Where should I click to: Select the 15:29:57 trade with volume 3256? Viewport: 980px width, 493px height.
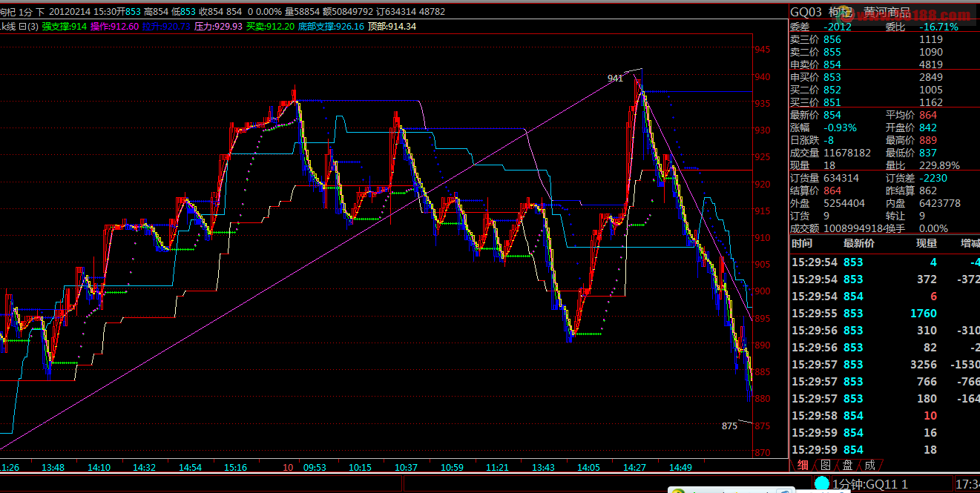point(884,365)
